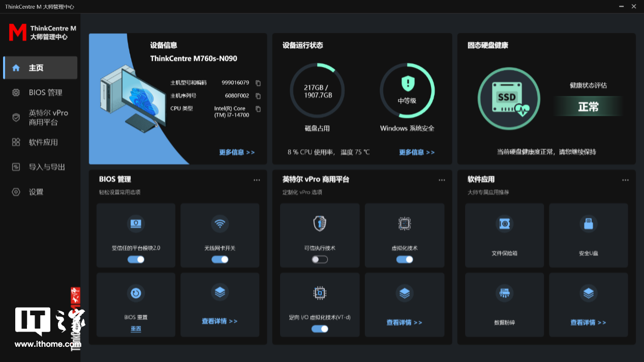Click 更多信息 link in 设备信息 card
Image resolution: width=644 pixels, height=362 pixels.
[237, 152]
